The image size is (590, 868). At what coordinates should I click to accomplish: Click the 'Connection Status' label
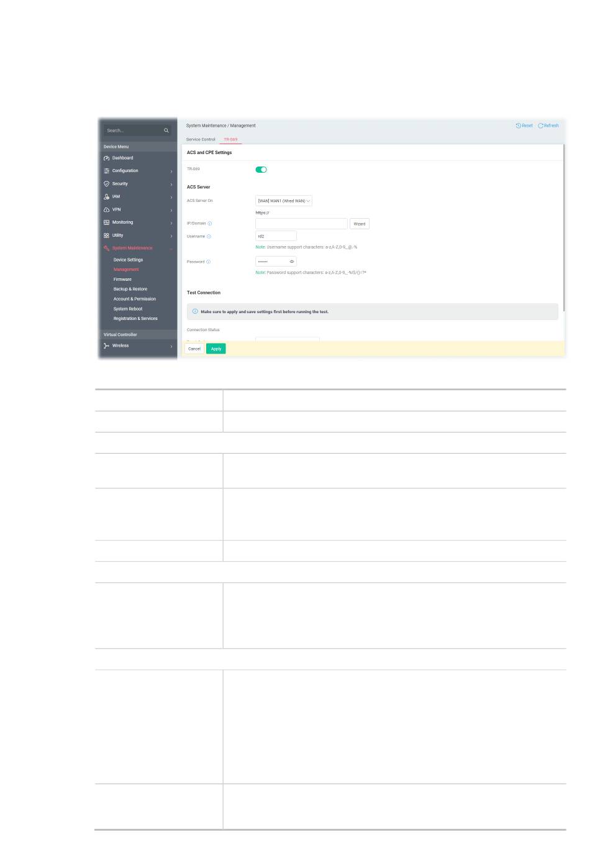pos(203,330)
